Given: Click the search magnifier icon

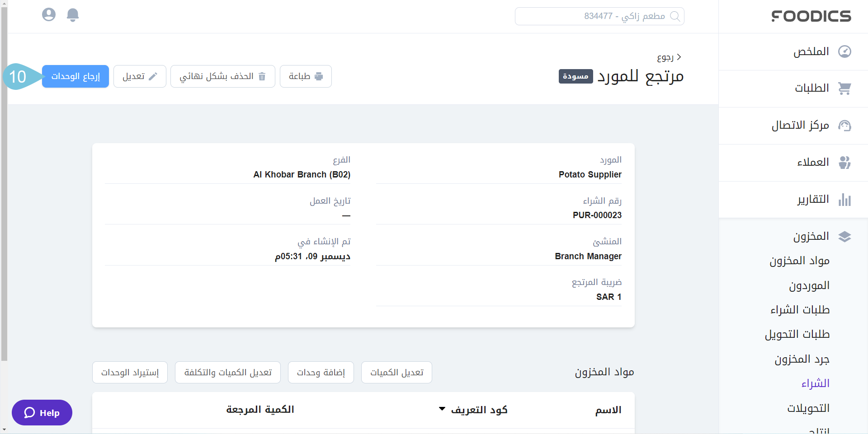Looking at the screenshot, I should [675, 16].
